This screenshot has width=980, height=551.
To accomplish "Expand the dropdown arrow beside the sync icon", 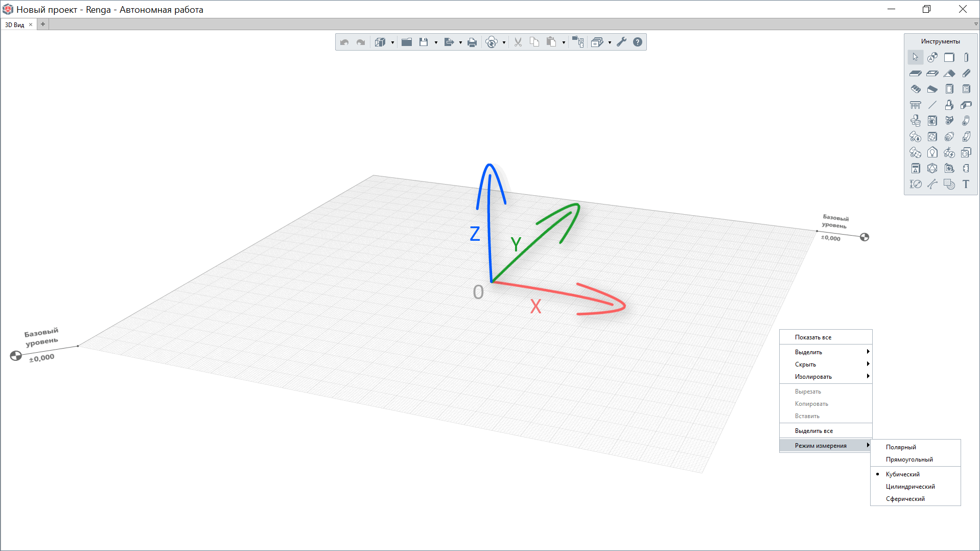I will pyautogui.click(x=504, y=43).
